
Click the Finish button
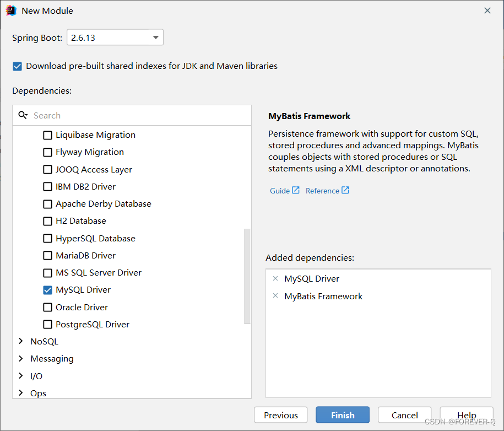coord(343,415)
